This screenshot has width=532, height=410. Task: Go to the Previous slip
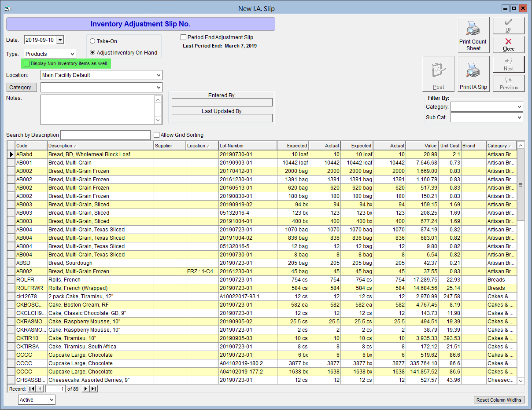[509, 83]
